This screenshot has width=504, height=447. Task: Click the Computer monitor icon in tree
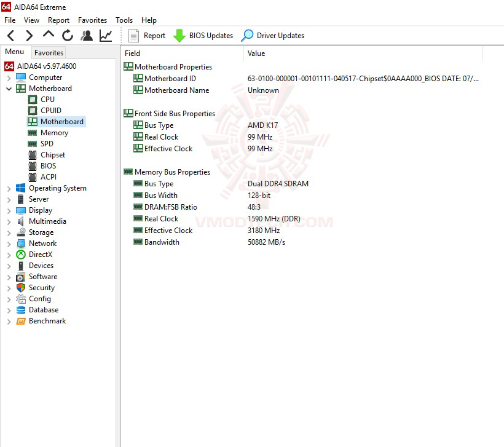tap(21, 77)
